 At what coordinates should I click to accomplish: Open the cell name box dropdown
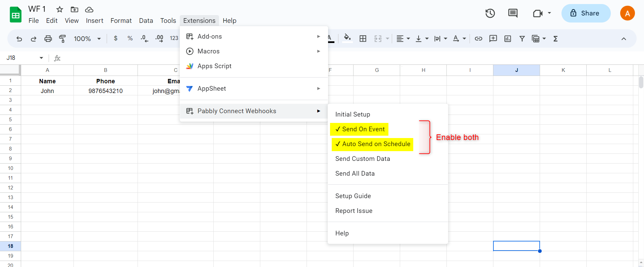point(41,58)
